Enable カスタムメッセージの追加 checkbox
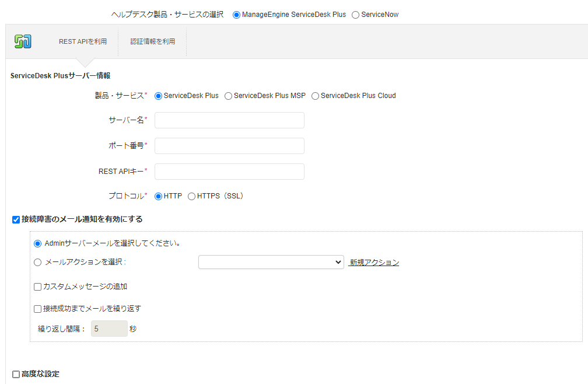Image resolution: width=588 pixels, height=384 pixels. point(38,287)
